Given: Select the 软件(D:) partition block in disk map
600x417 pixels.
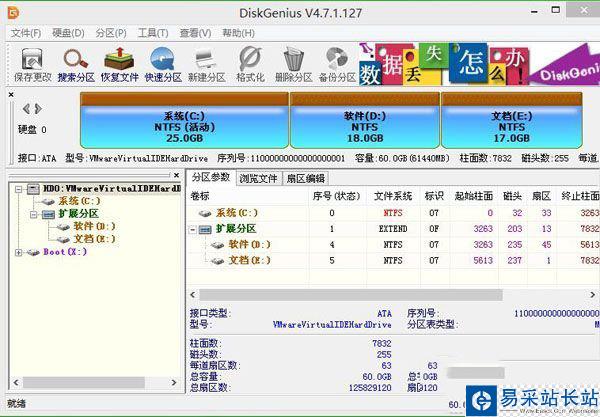Looking at the screenshot, I should pyautogui.click(x=365, y=120).
